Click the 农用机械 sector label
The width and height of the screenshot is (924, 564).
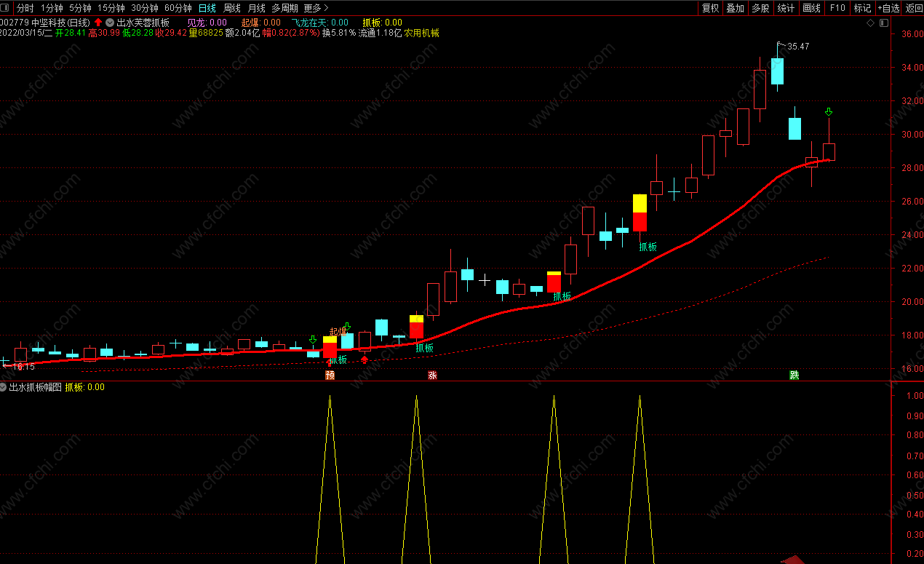(422, 33)
